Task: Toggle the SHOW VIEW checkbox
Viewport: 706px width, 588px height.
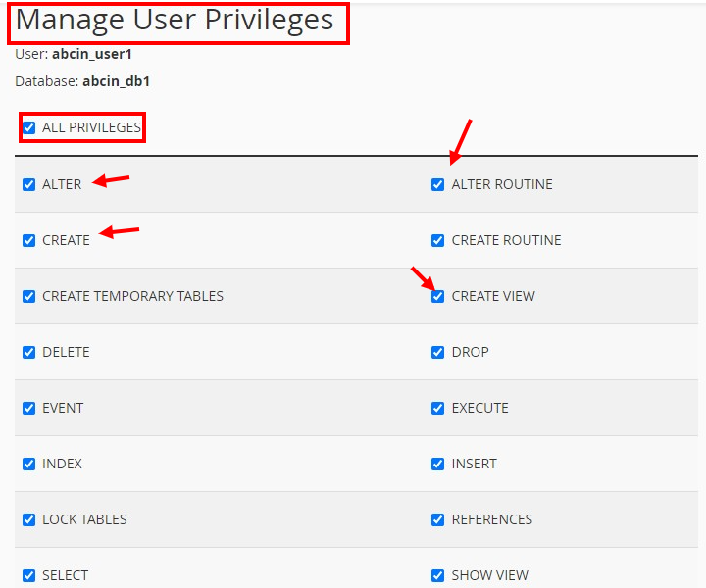Action: click(x=438, y=575)
